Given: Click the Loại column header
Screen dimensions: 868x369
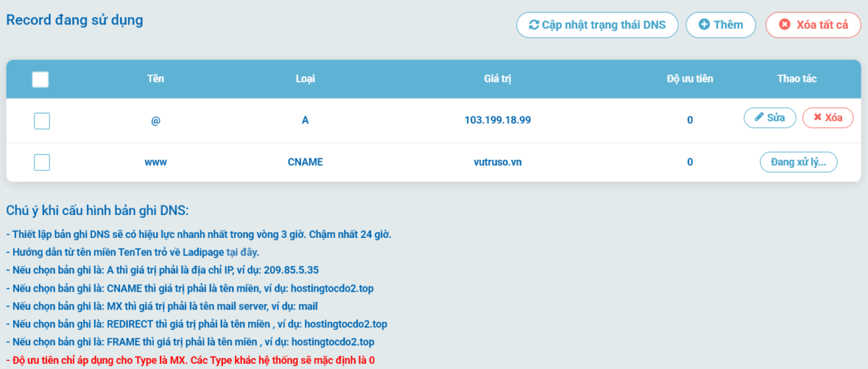Looking at the screenshot, I should [x=305, y=79].
